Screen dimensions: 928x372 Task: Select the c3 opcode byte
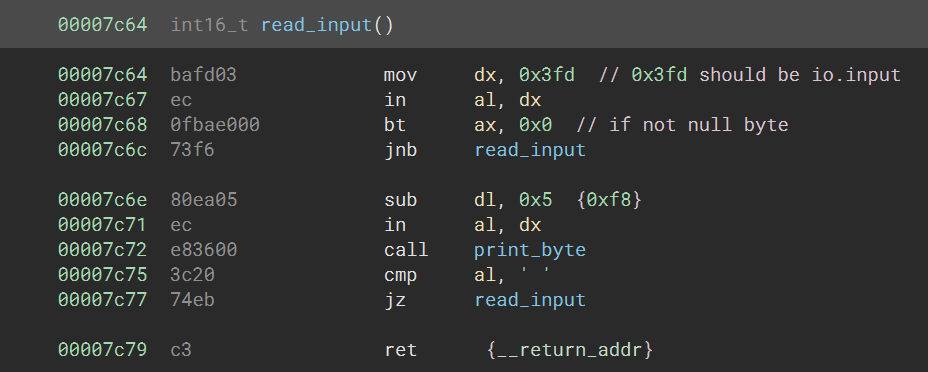[x=181, y=350]
